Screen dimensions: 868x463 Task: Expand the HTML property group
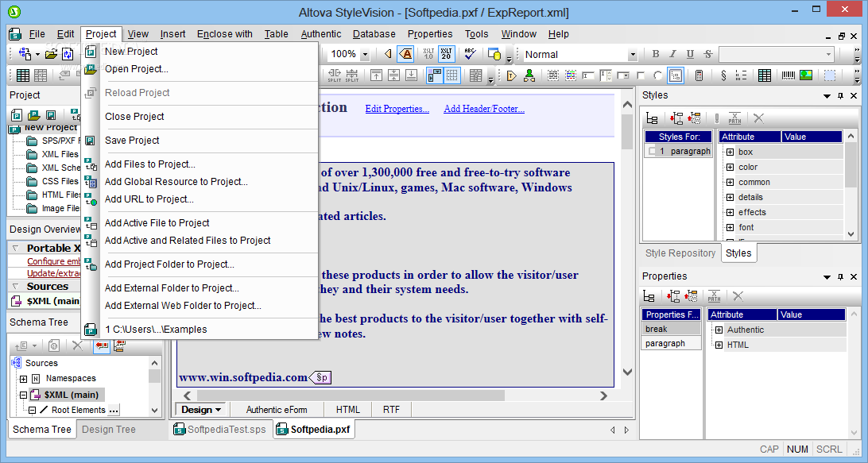coord(719,345)
